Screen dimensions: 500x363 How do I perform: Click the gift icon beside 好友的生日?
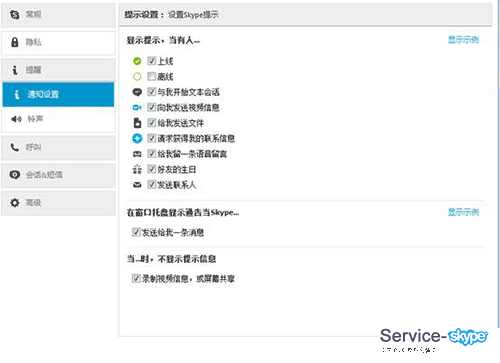tap(137, 169)
